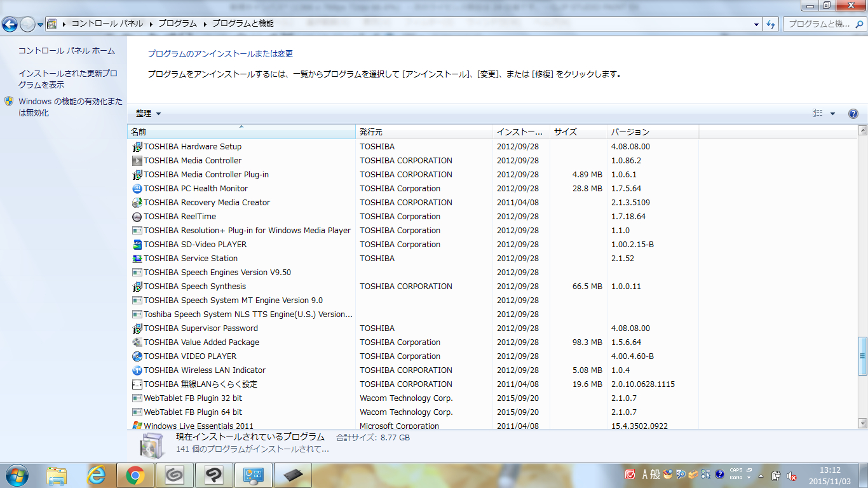The height and width of the screenshot is (488, 868).
Task: Click the Wacom tablet taskbar icon
Action: 292,475
